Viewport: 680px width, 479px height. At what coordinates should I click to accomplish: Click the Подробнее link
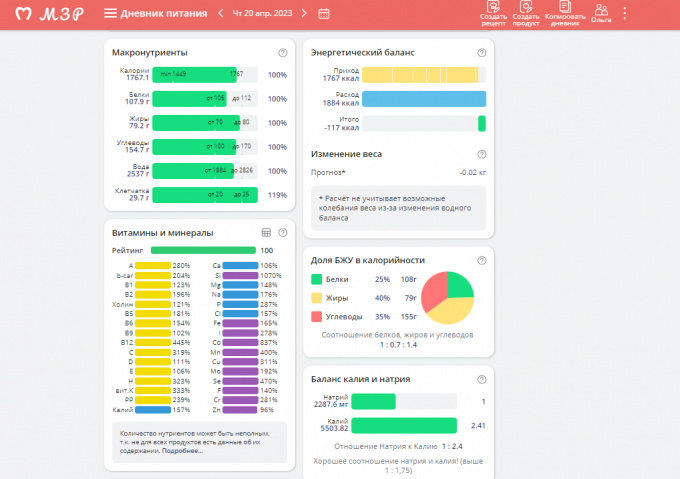tap(183, 451)
